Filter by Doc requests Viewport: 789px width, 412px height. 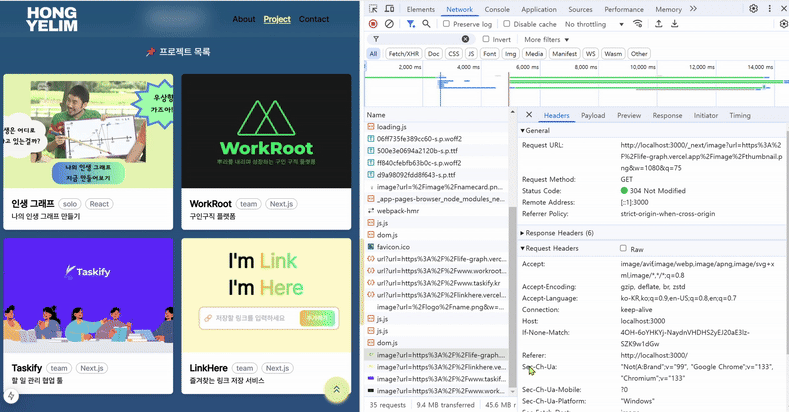433,53
